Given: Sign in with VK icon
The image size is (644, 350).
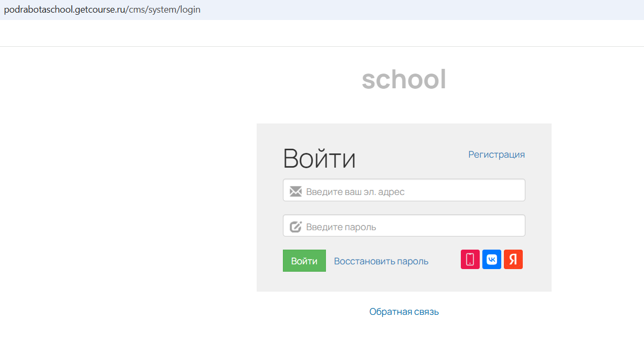Looking at the screenshot, I should (x=492, y=260).
